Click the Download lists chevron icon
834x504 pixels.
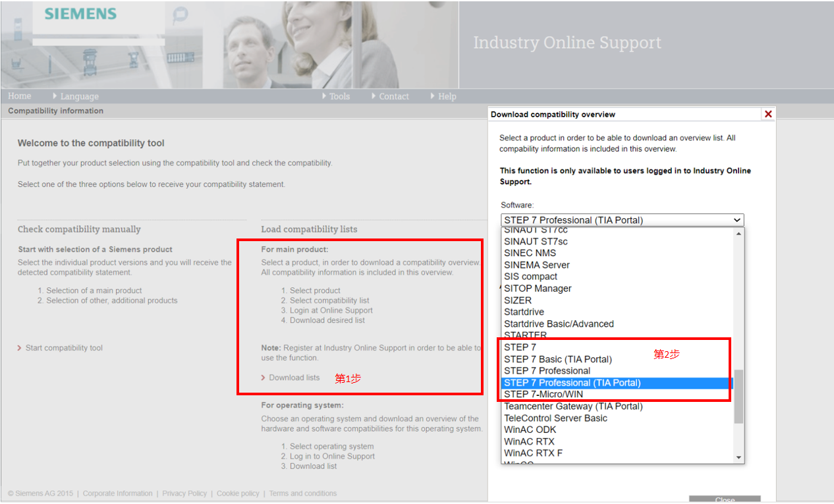264,378
